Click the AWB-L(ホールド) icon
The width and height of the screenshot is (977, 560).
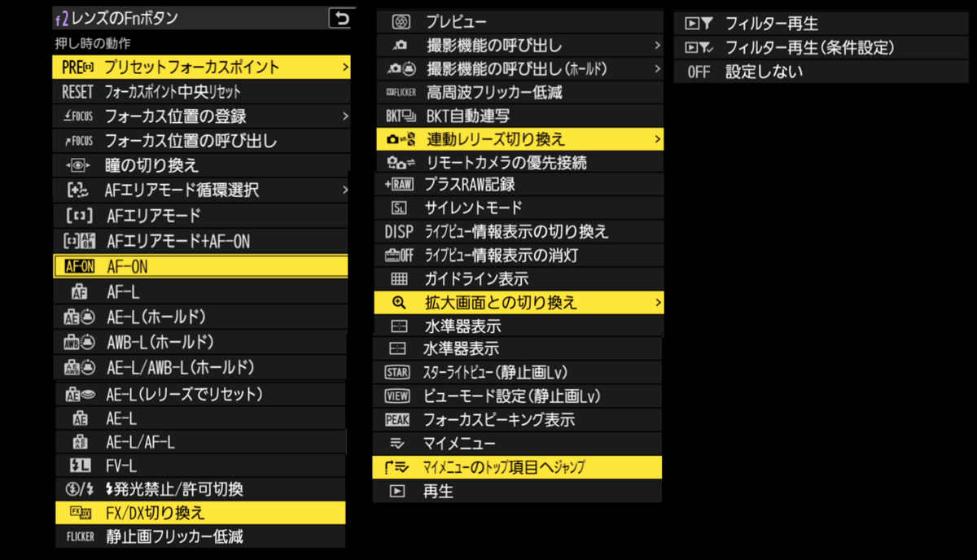click(79, 342)
